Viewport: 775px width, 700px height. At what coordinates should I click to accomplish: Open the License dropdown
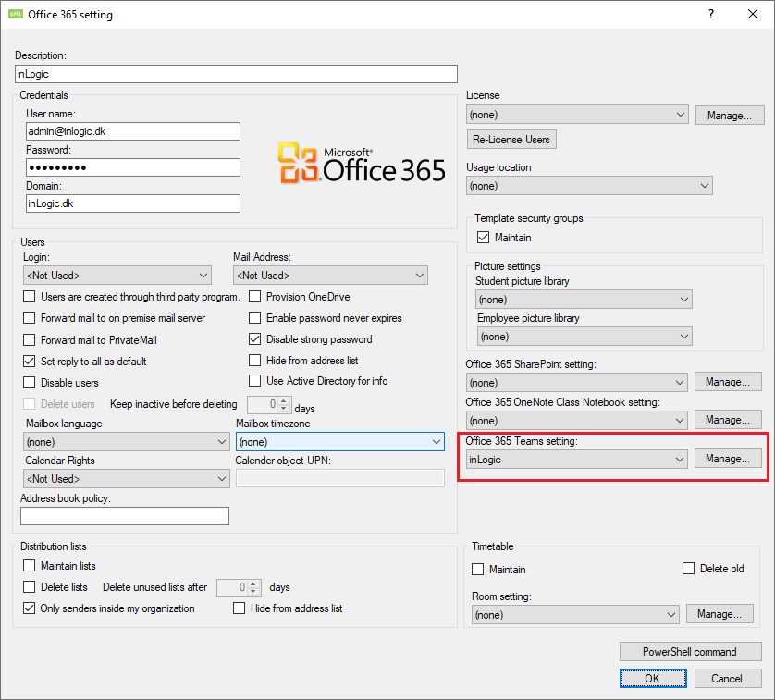[577, 115]
